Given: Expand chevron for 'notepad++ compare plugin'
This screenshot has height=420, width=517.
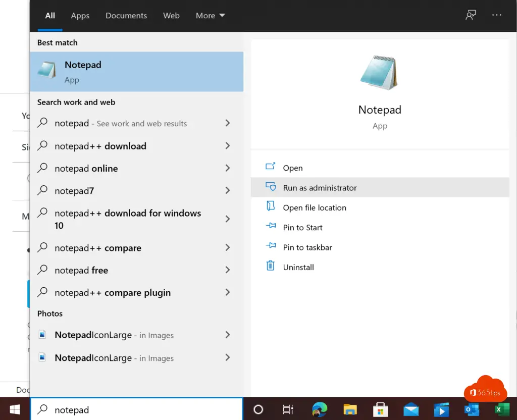Looking at the screenshot, I should [x=228, y=292].
